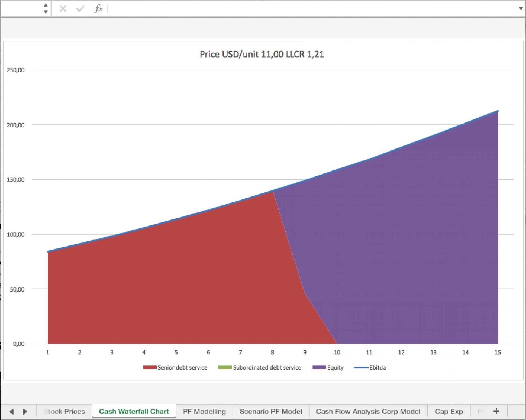Click the cancel entry X icon
526x420 pixels.
click(63, 9)
